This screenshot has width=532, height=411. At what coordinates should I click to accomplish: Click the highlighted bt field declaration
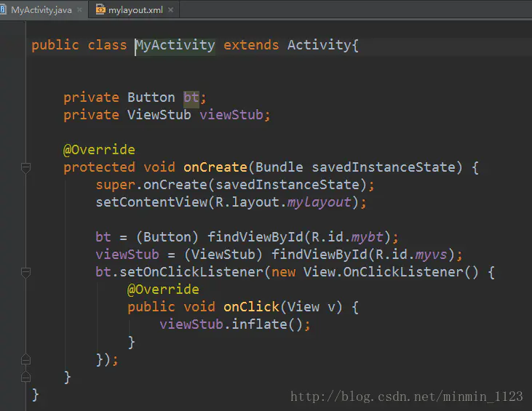pos(191,97)
